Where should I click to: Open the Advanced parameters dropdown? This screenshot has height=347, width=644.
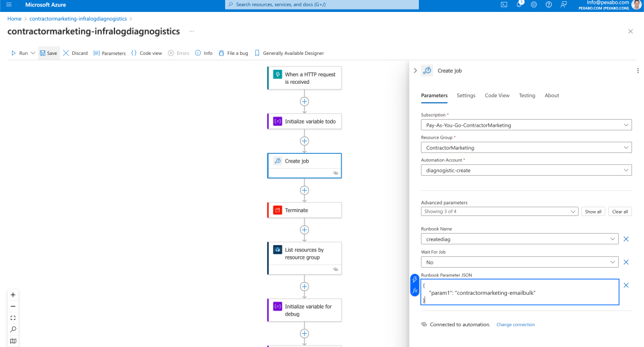[x=499, y=212]
